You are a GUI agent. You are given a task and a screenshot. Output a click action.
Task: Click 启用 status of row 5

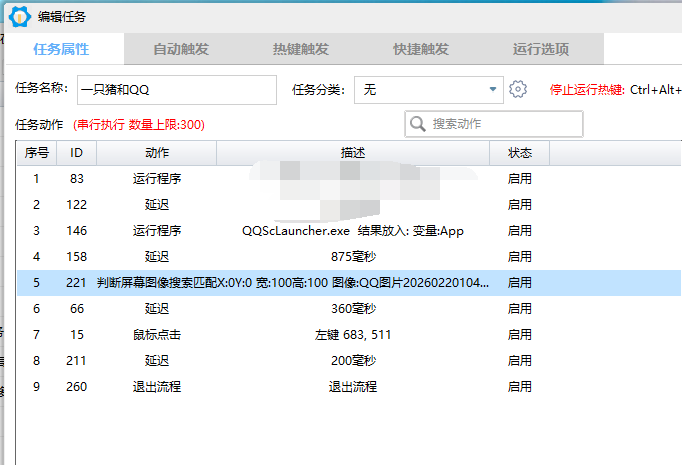(519, 283)
